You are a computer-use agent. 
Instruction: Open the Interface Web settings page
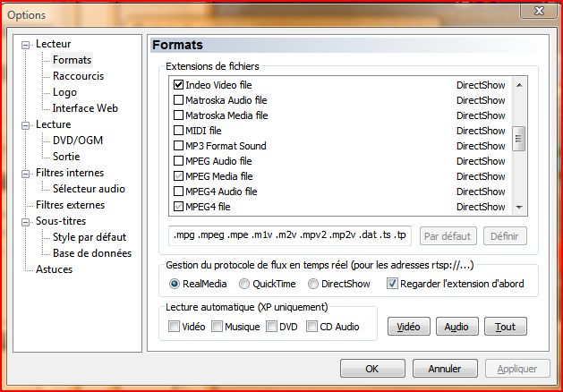pyautogui.click(x=85, y=108)
